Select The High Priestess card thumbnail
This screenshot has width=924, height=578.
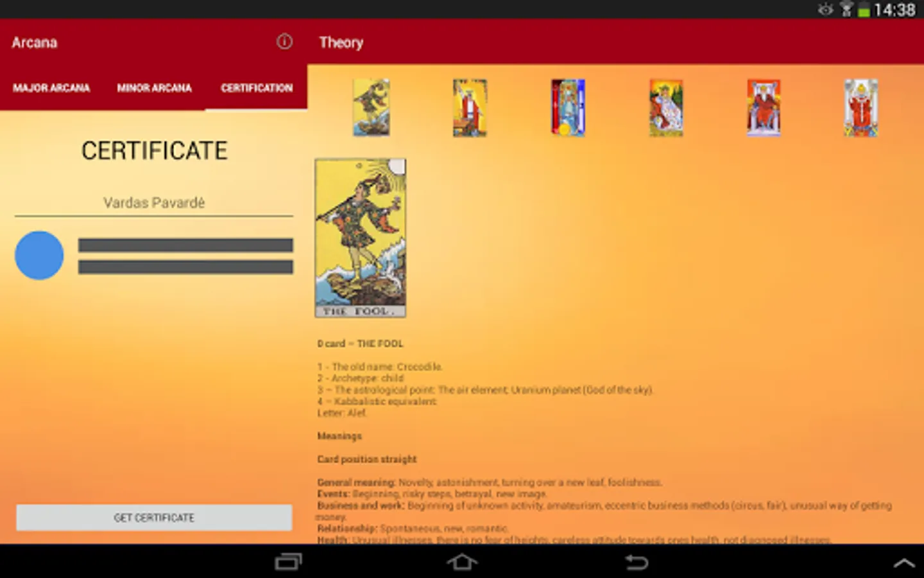[x=568, y=107]
